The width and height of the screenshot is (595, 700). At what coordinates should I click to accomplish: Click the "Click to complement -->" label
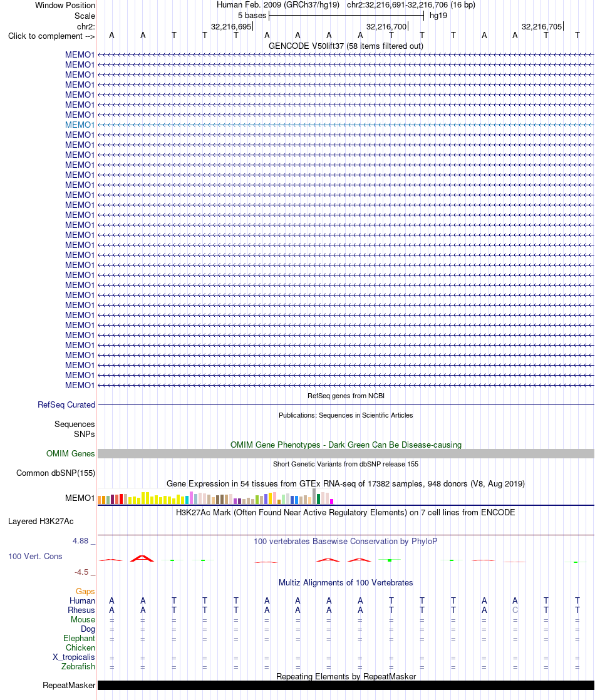click(51, 36)
